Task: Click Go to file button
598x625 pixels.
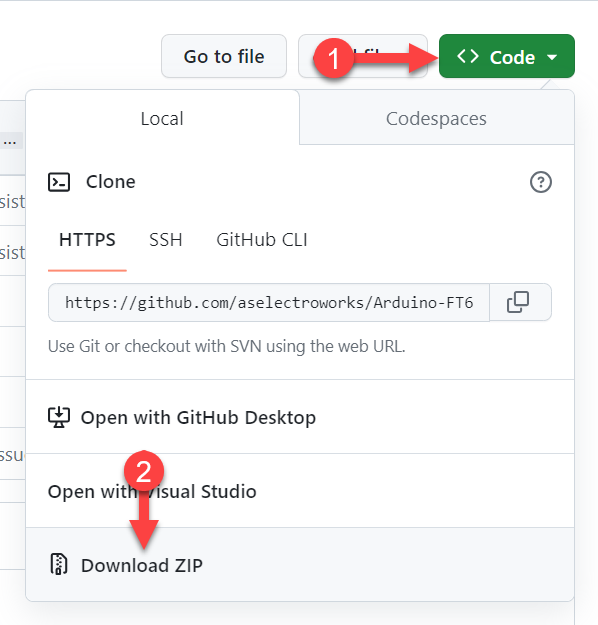Action: 224,56
